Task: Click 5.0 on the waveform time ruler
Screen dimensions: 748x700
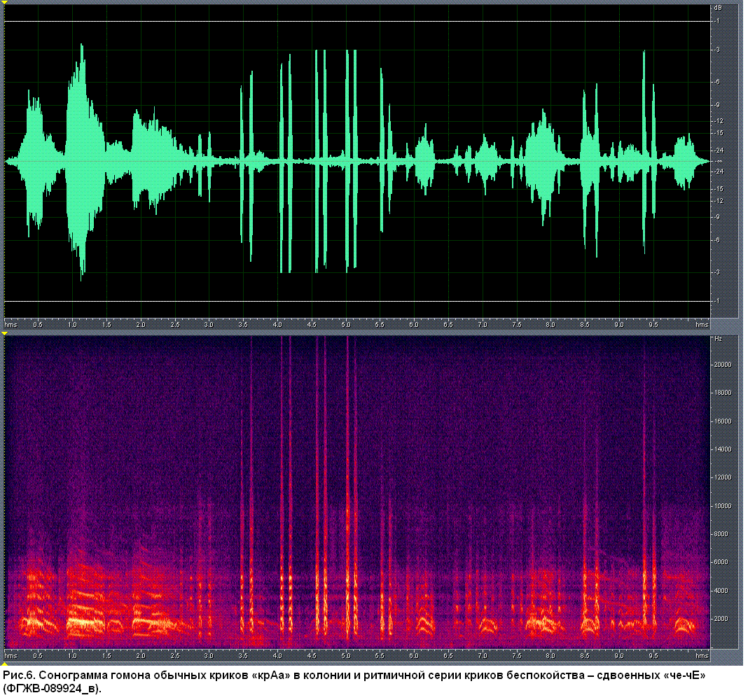Action: click(x=346, y=325)
